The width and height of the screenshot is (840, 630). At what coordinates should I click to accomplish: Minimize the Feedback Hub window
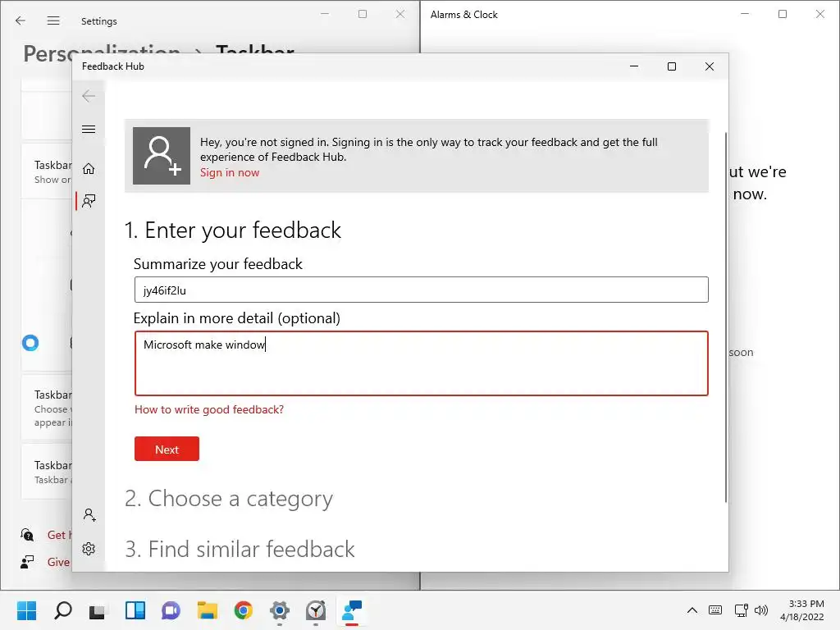tap(634, 66)
